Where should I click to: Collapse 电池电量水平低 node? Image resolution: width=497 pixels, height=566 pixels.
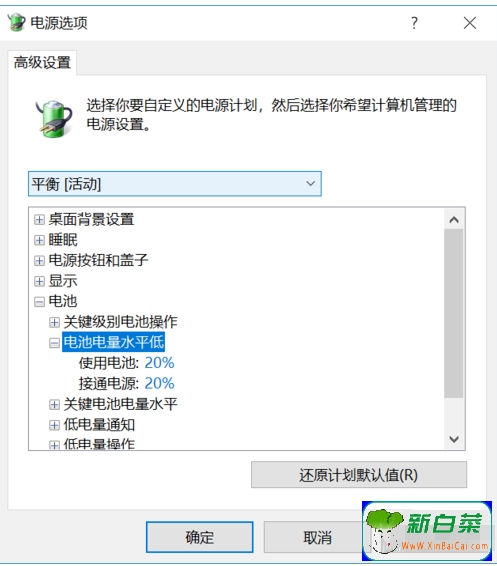(54, 343)
